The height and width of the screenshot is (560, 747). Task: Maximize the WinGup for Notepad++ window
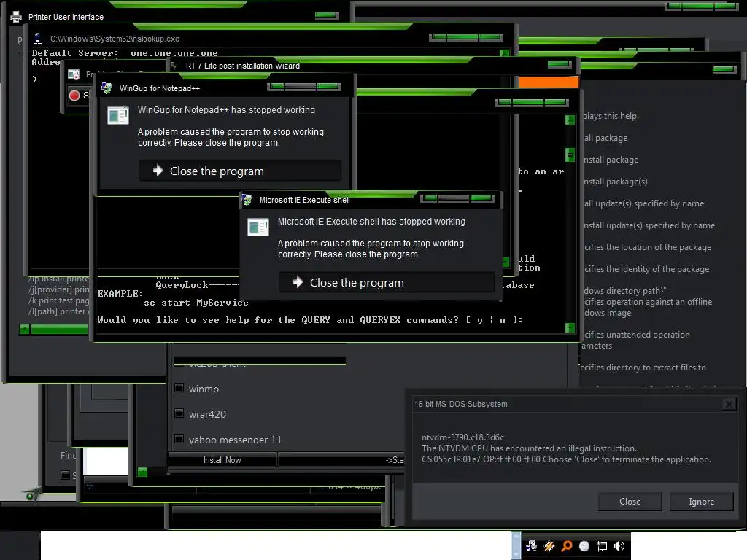click(301, 87)
